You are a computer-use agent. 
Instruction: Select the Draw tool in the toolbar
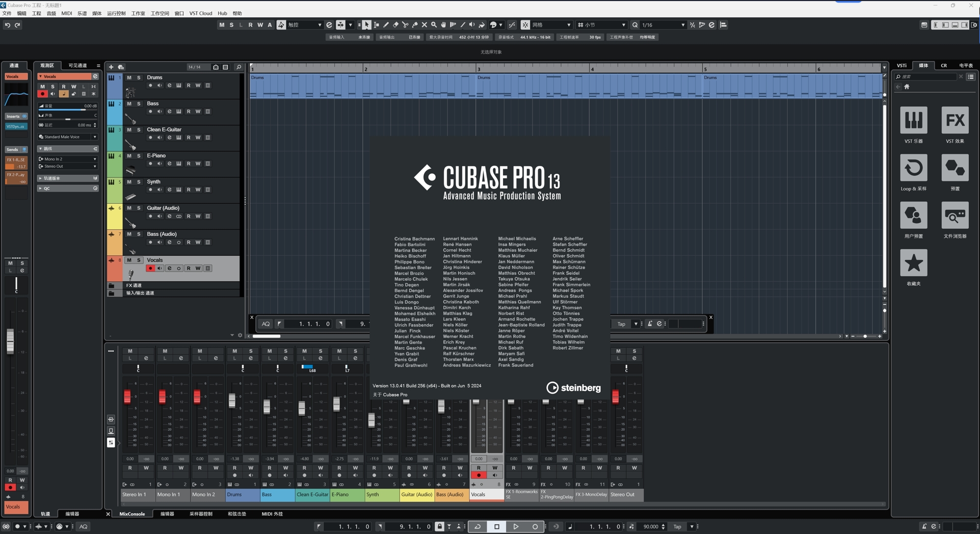[386, 24]
